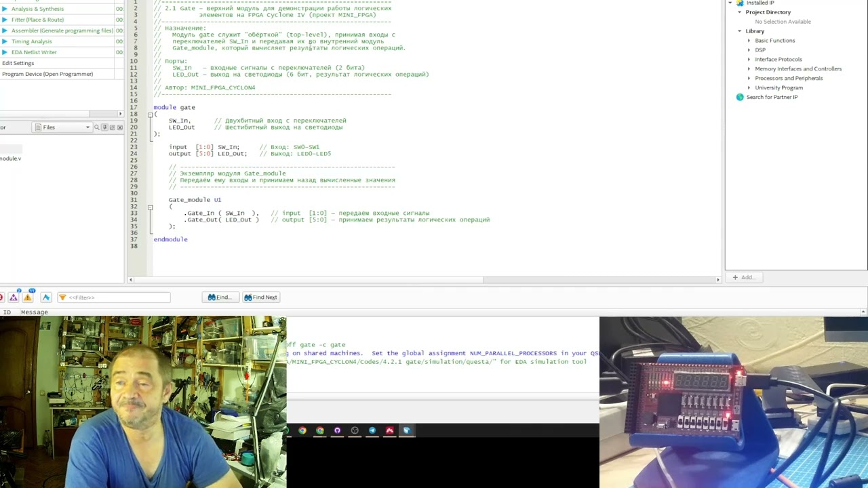Expand the Interface Protocols category
The image size is (868, 488).
(749, 60)
